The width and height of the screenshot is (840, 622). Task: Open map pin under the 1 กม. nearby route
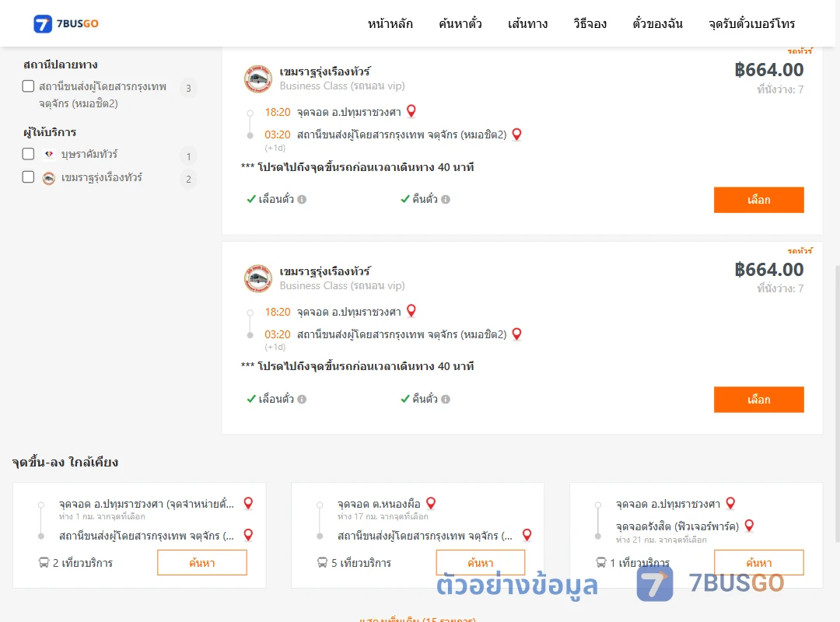click(248, 535)
